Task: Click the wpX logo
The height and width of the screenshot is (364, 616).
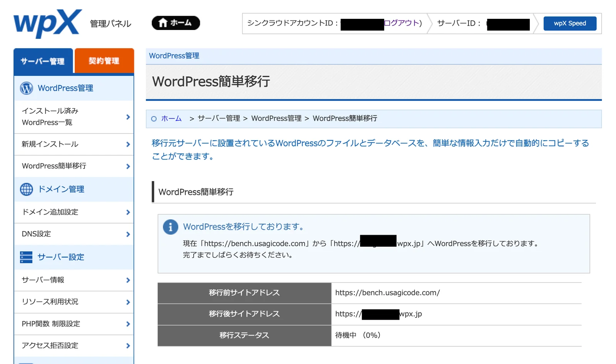Action: (x=48, y=23)
